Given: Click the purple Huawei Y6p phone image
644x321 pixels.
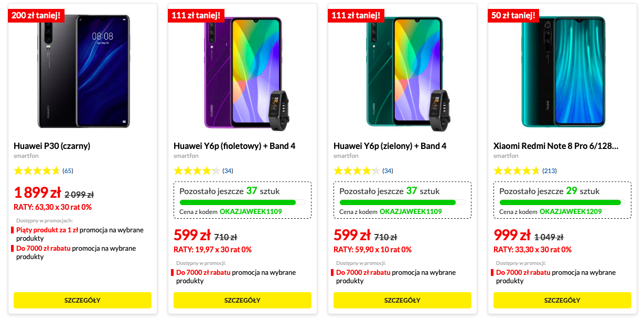Looking at the screenshot, I should (x=243, y=72).
